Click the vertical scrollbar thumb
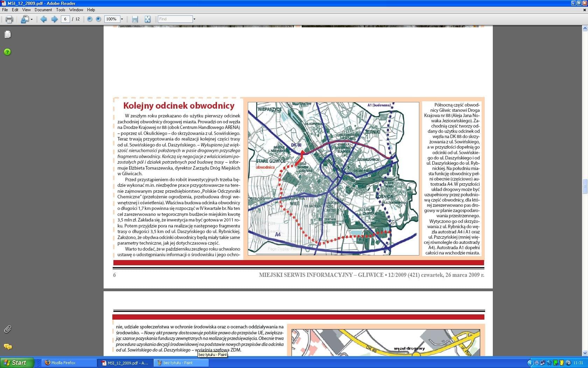The width and height of the screenshot is (588, 368). coord(585,186)
